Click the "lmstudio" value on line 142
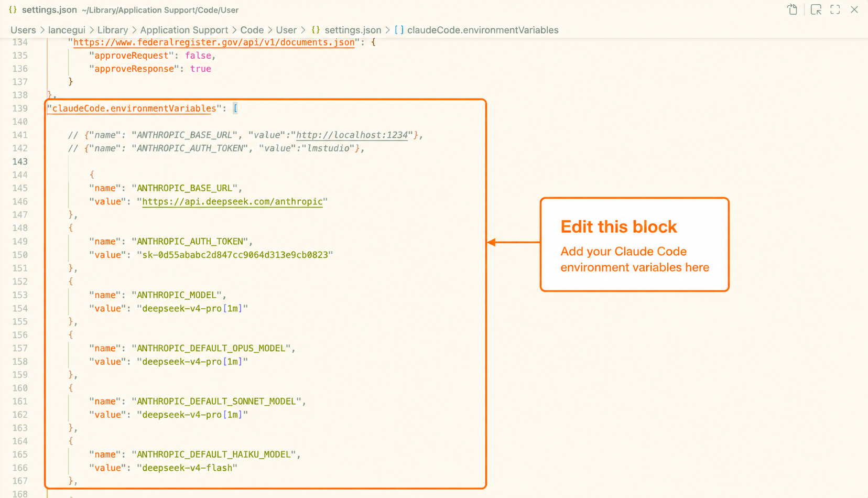 tap(328, 148)
